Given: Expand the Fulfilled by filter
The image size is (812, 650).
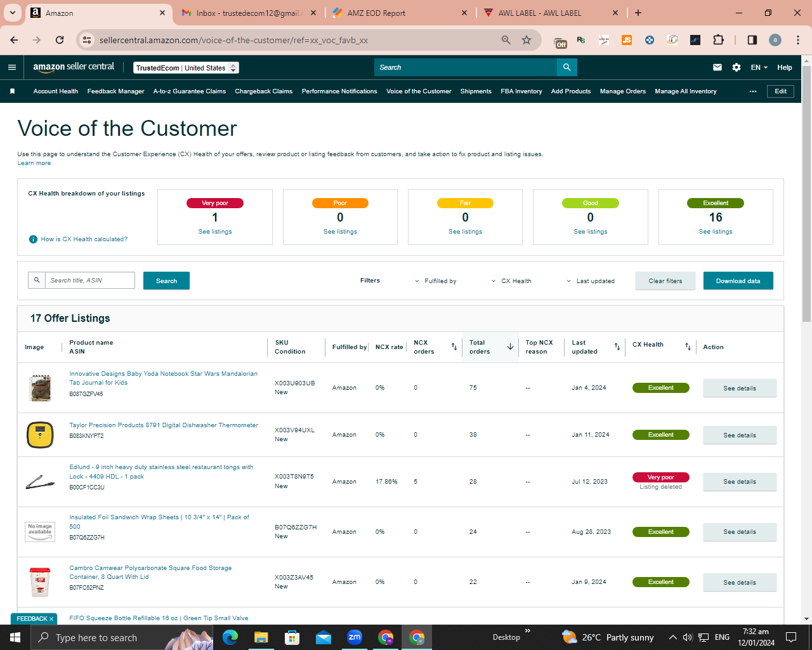Looking at the screenshot, I should tap(435, 281).
